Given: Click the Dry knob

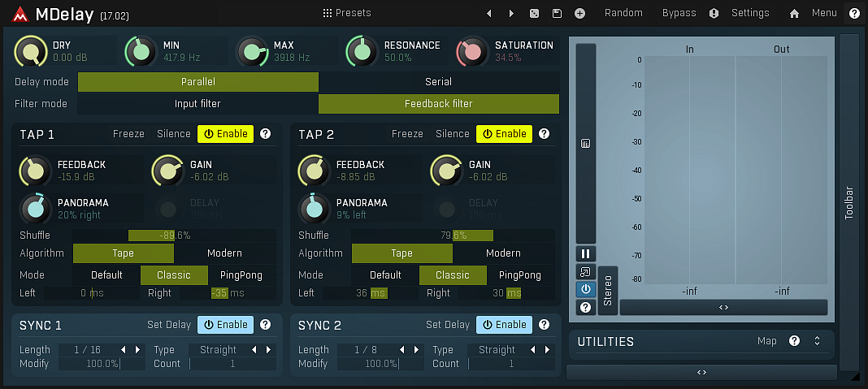Looking at the screenshot, I should click(30, 51).
